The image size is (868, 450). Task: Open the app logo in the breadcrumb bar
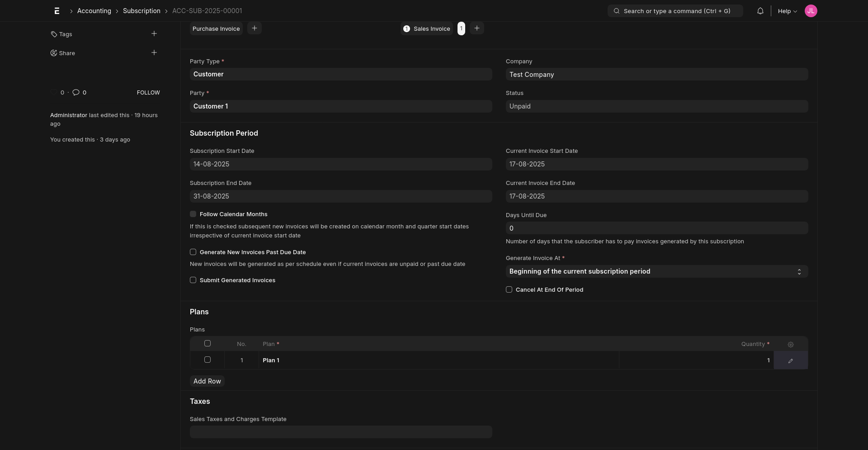coord(57,11)
